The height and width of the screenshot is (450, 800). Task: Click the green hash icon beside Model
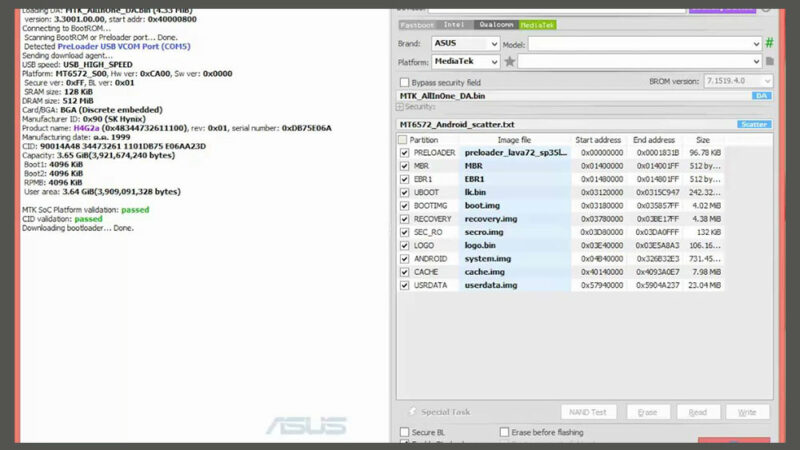[x=769, y=43]
